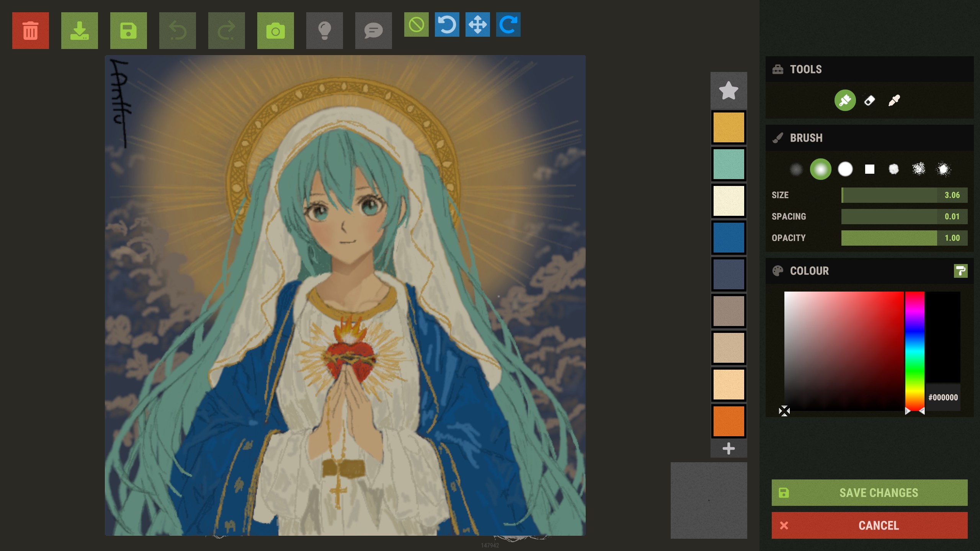Click the Size slider bar
This screenshot has height=551, width=980.
pos(889,195)
